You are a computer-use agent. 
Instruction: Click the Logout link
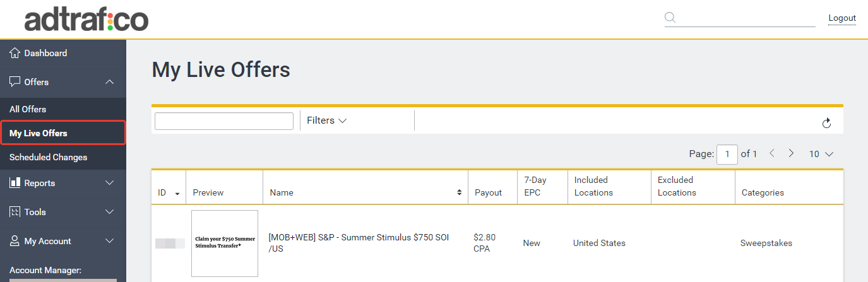point(841,18)
